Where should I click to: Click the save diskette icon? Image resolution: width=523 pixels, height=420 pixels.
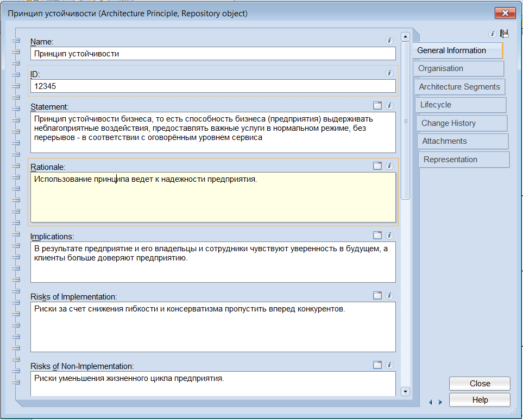pyautogui.click(x=505, y=34)
